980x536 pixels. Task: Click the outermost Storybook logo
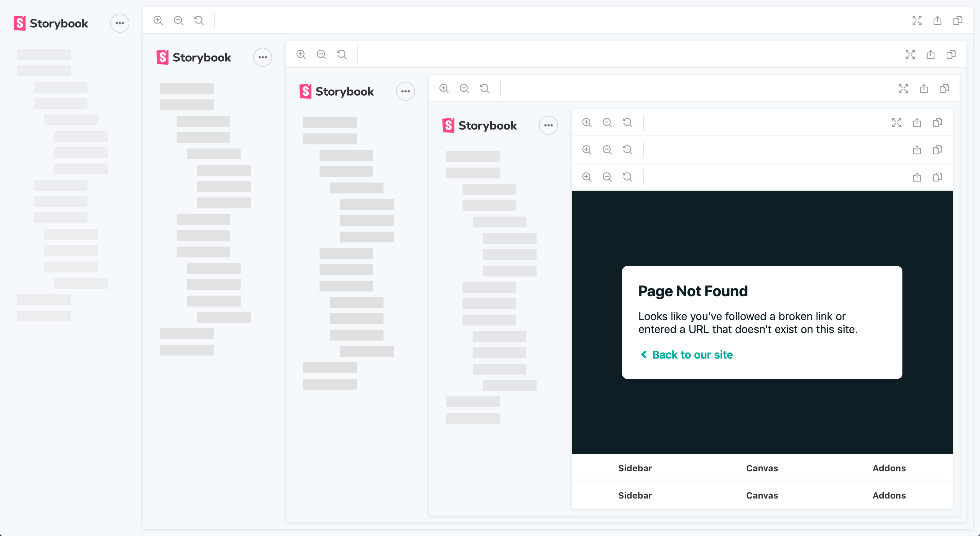tap(51, 23)
